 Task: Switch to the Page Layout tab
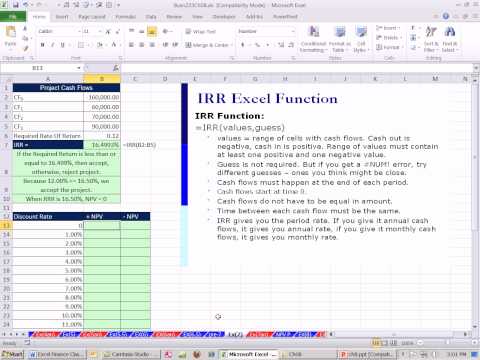click(x=92, y=16)
